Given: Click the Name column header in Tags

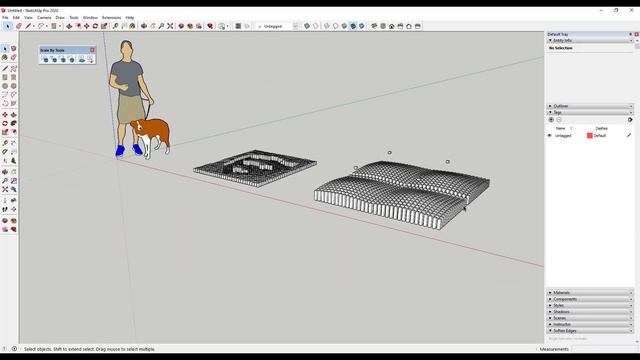Looking at the screenshot, I should [560, 128].
